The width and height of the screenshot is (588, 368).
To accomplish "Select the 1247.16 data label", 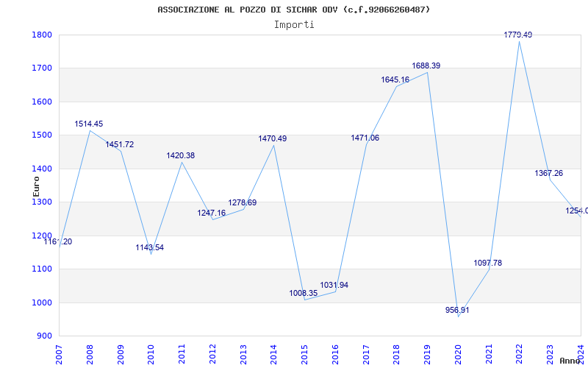I will coord(212,213).
